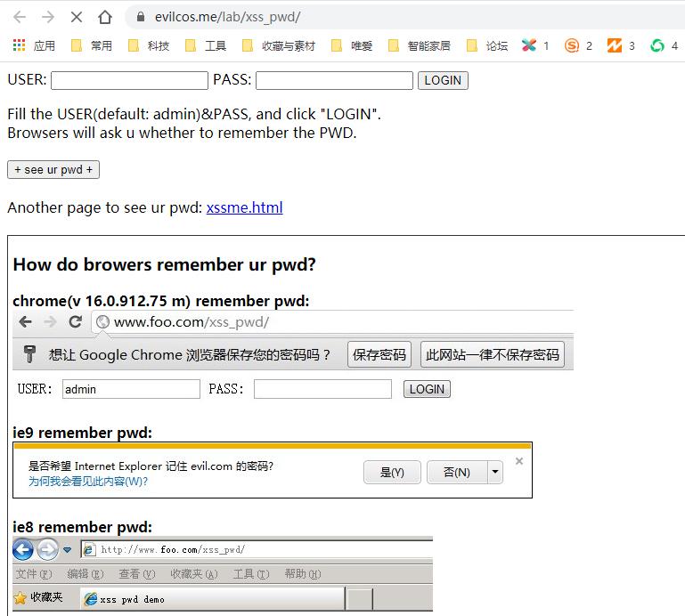Open bookmark labeled 4 with green swirl
This screenshot has width=685, height=616.
point(664,45)
